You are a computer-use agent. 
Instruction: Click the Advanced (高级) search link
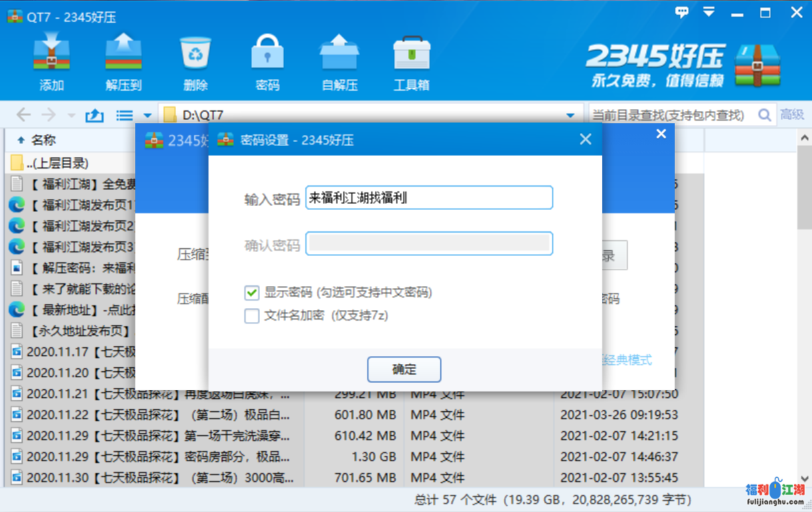tap(792, 115)
